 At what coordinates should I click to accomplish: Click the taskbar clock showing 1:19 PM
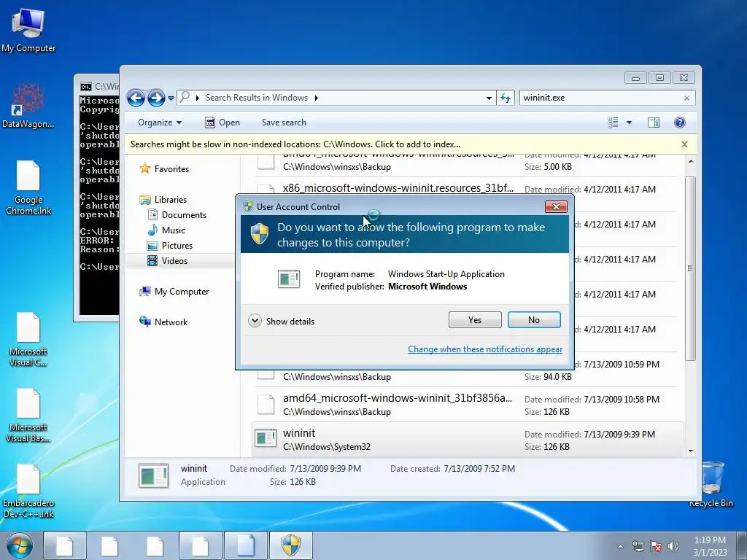pos(710,546)
